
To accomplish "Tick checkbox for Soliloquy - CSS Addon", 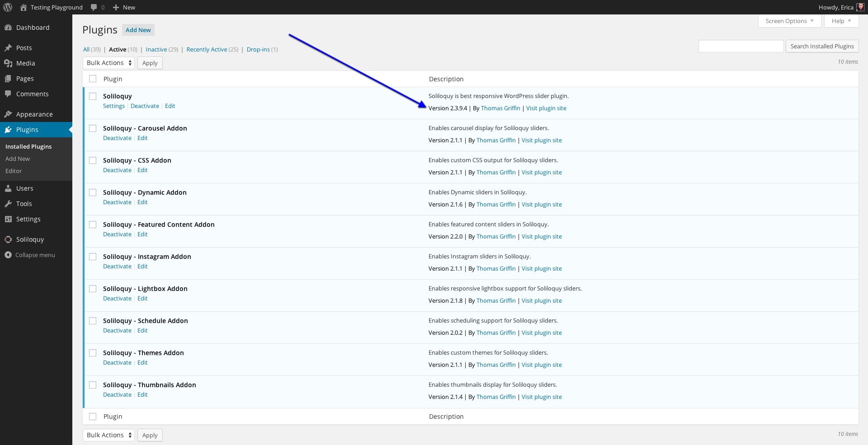I will click(x=93, y=160).
